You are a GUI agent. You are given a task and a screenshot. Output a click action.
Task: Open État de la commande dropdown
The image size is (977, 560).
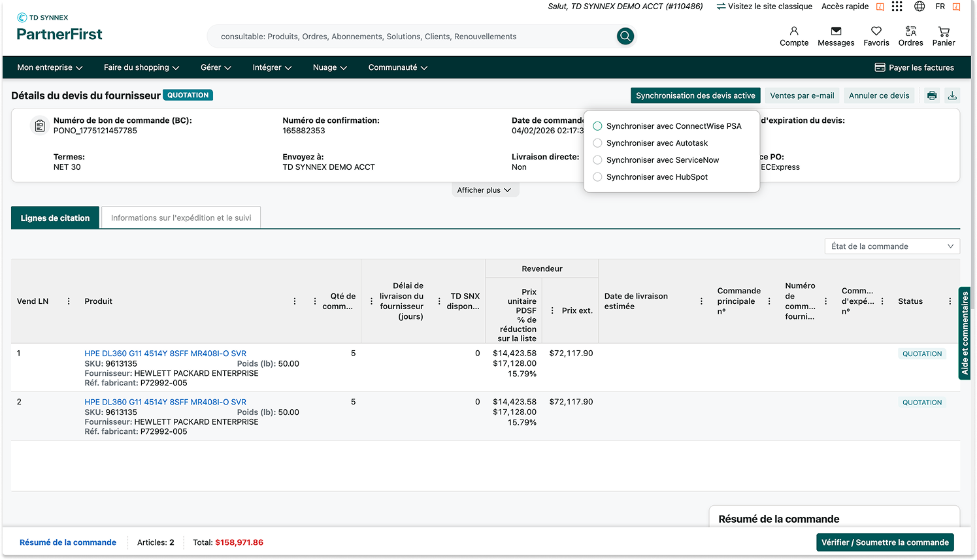click(x=892, y=246)
